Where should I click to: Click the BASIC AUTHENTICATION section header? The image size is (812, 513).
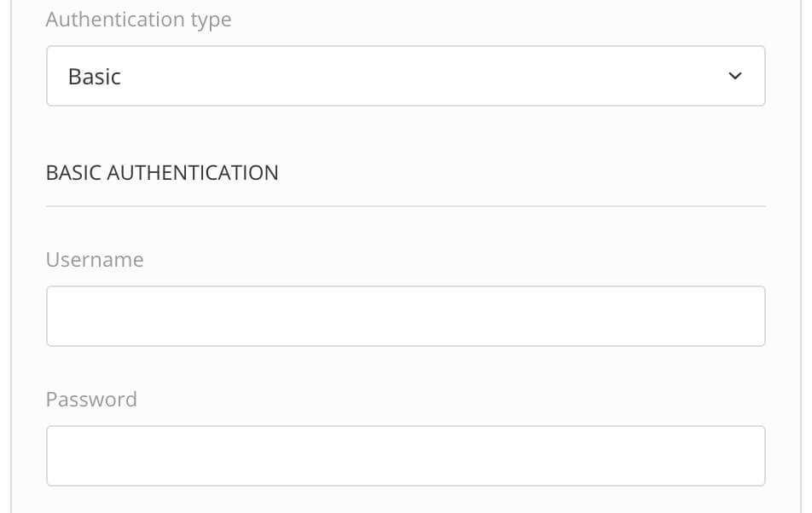[162, 173]
